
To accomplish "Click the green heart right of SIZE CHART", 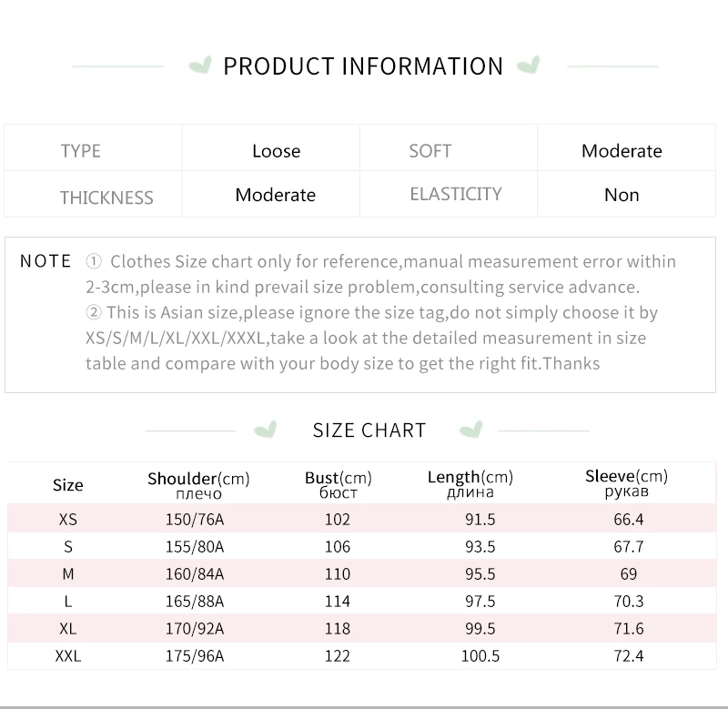I will (x=471, y=430).
